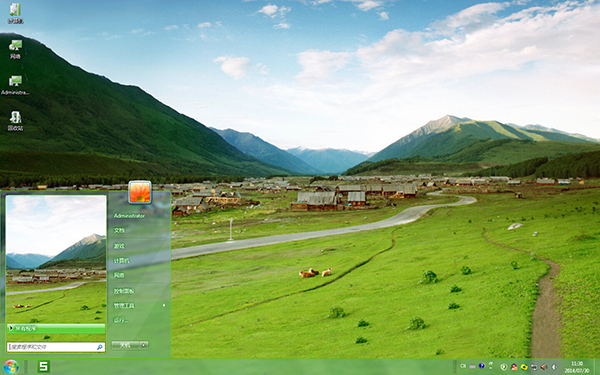Open the 计算机 desktop icon

tap(15, 13)
